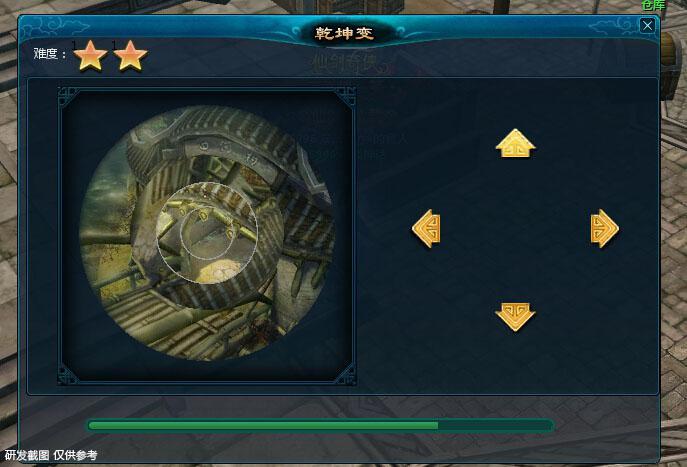Click the 研发截图 仅供参考 watermark text
Image resolution: width=687 pixels, height=467 pixels.
click(51, 455)
